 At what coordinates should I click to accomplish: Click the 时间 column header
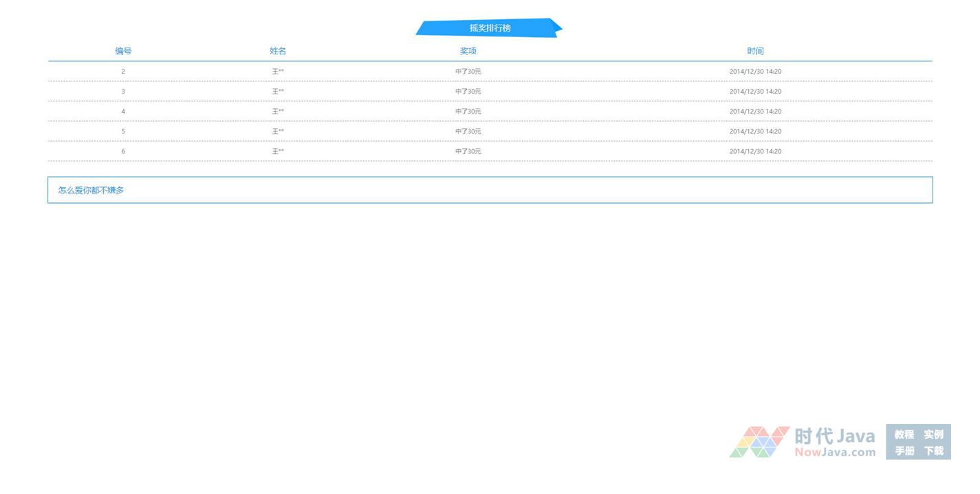[755, 51]
